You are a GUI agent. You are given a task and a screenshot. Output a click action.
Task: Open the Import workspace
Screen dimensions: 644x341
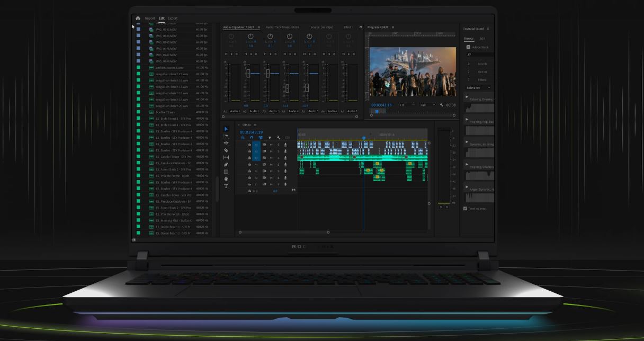click(150, 18)
